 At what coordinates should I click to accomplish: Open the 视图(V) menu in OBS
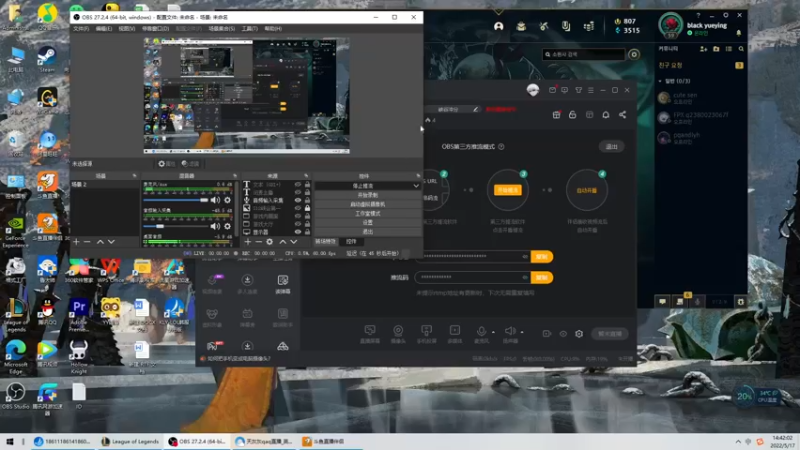coord(127,29)
